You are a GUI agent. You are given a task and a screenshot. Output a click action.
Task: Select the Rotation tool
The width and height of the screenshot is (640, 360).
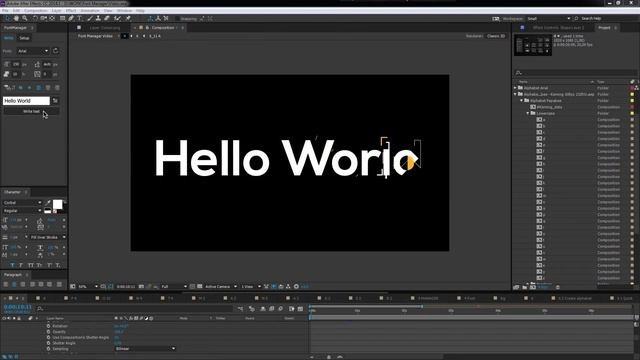coord(35,18)
